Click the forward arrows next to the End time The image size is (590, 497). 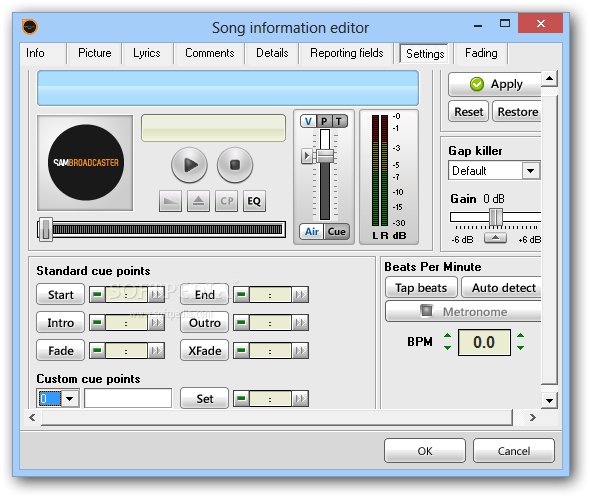[x=300, y=295]
